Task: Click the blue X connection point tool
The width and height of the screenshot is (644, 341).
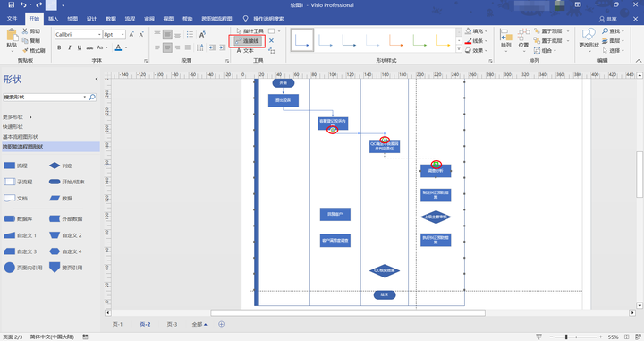Action: click(271, 40)
